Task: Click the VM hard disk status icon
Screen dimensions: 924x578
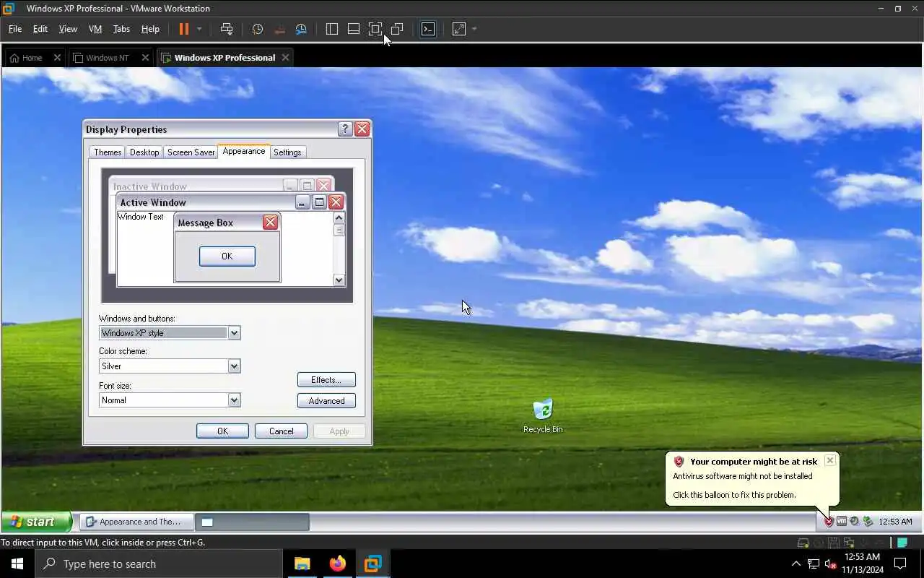Action: click(803, 543)
